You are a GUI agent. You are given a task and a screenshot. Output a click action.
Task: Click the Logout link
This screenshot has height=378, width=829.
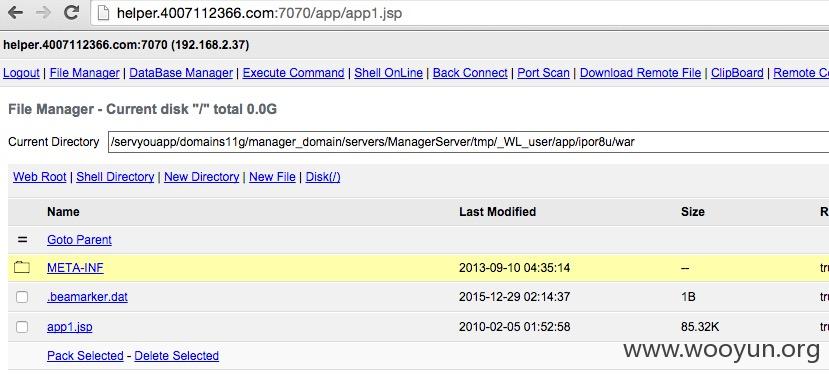(21, 73)
